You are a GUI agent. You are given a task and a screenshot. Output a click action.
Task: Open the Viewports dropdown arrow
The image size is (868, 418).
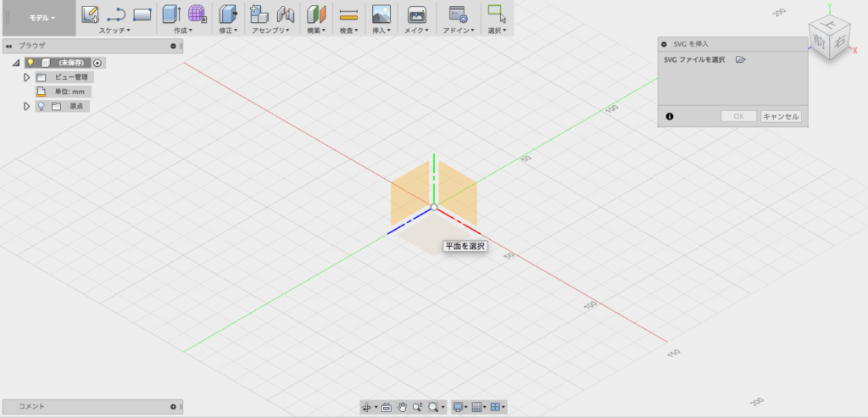tap(504, 408)
